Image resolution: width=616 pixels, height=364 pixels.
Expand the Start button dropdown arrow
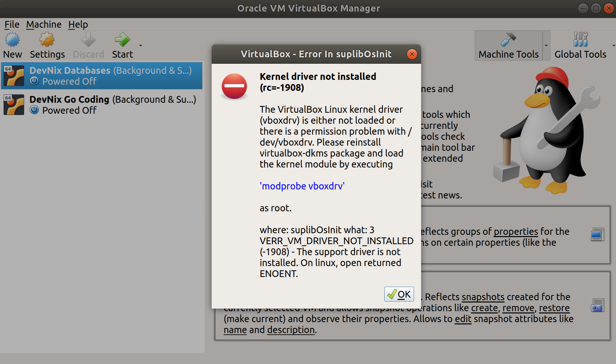click(140, 46)
